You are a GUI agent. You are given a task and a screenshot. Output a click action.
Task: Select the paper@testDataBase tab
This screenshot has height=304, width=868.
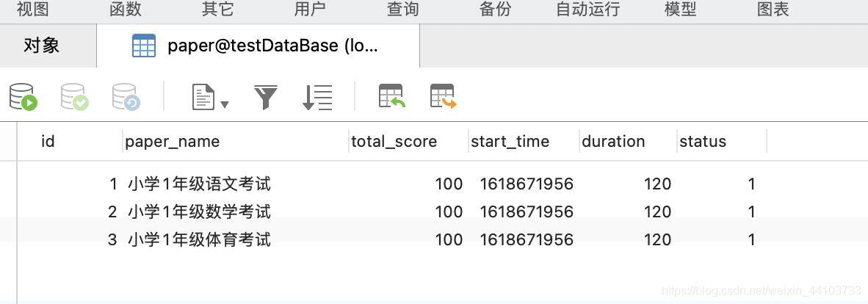pos(258,46)
